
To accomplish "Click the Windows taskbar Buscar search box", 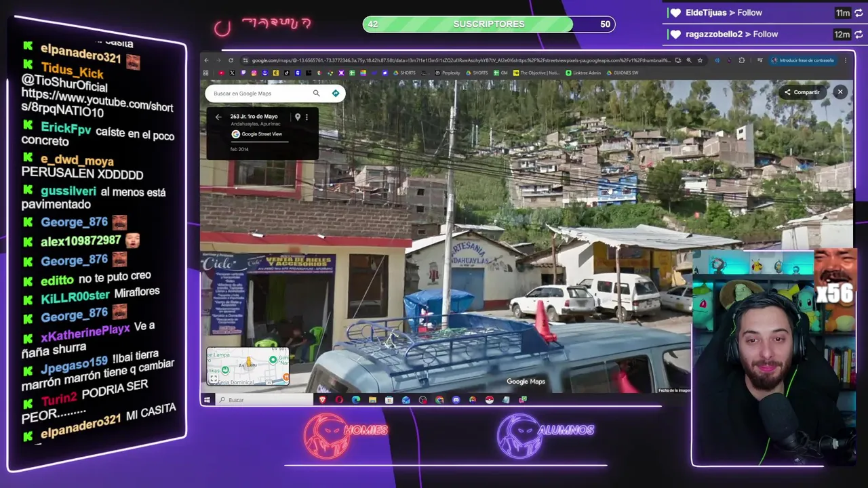I will coord(264,400).
